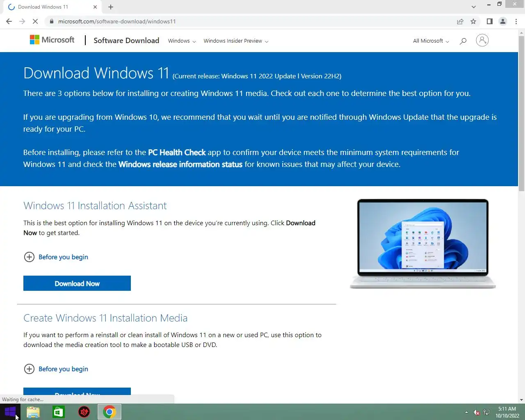Click the scrollbar up arrow
This screenshot has height=420, width=525.
(x=521, y=32)
